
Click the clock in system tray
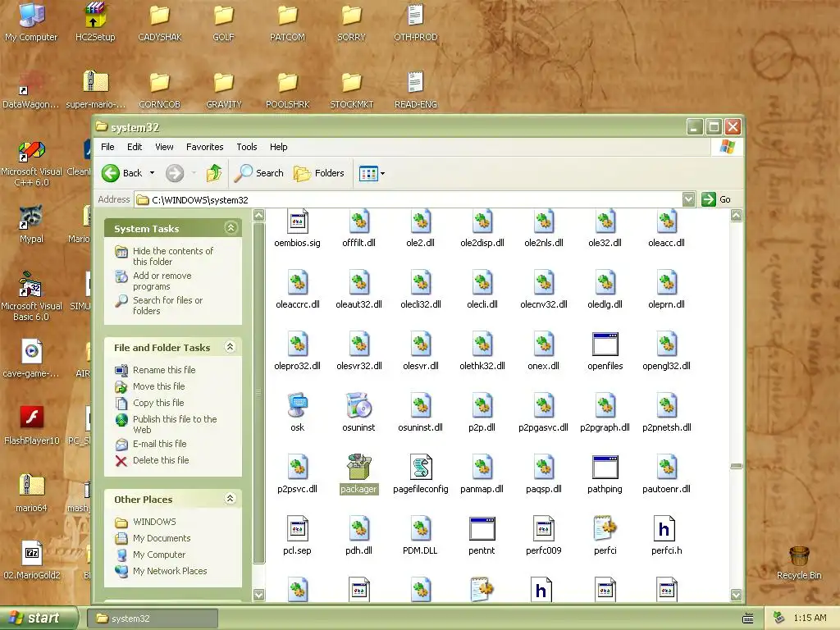[x=810, y=619]
